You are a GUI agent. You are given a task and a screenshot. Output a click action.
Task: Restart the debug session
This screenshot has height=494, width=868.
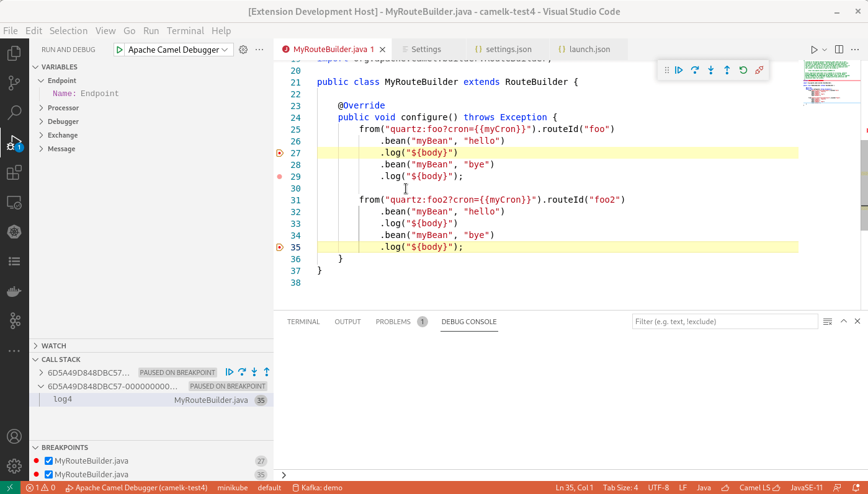pos(743,69)
